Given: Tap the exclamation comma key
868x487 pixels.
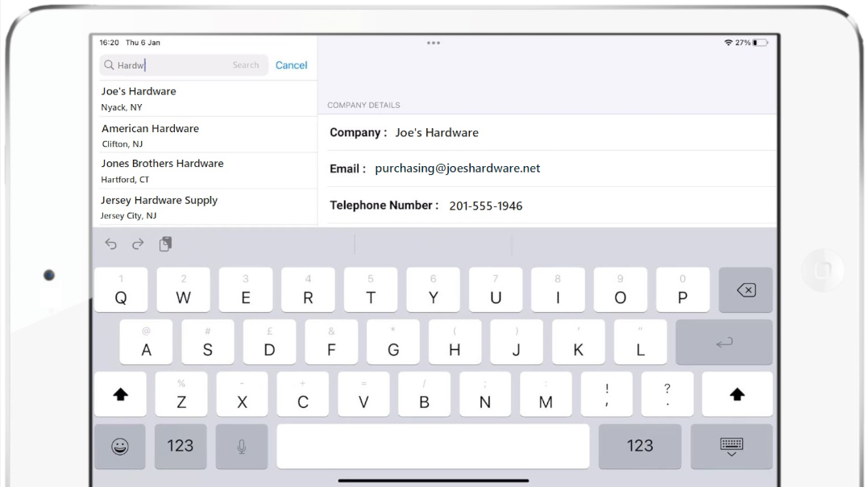Looking at the screenshot, I should click(607, 394).
